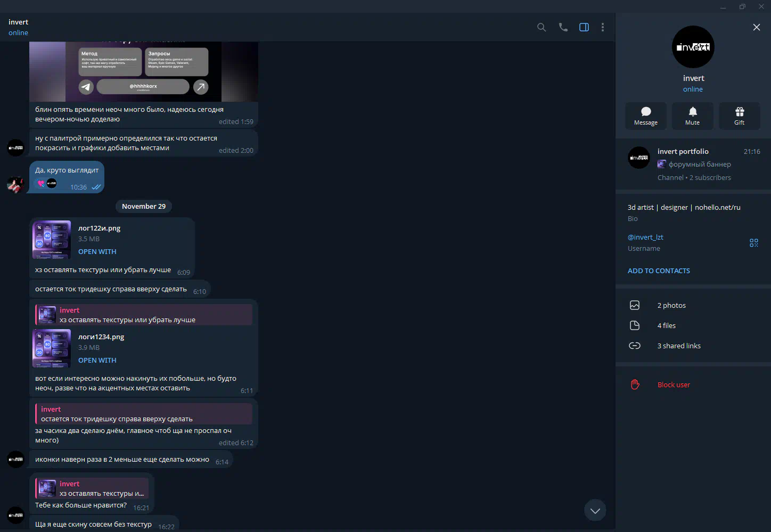Open the invert portfolio channel
771x532 pixels.
(x=693, y=164)
